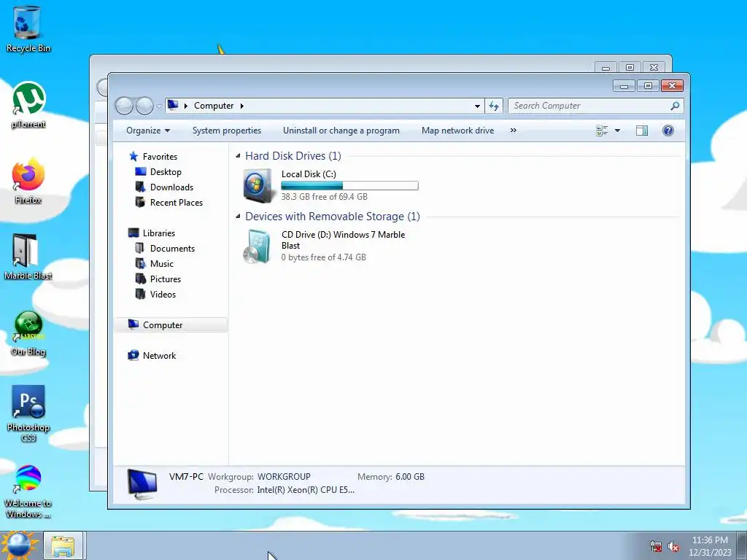The width and height of the screenshot is (747, 560).
Task: Click the Local Disk C: usage bar
Action: tap(349, 186)
